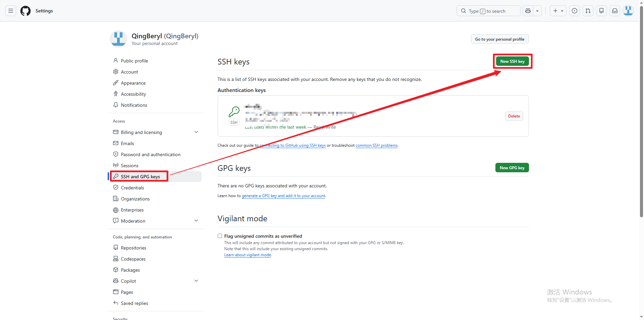This screenshot has height=320, width=644.
Task: Click the Sessions broadcast icon
Action: [116, 165]
